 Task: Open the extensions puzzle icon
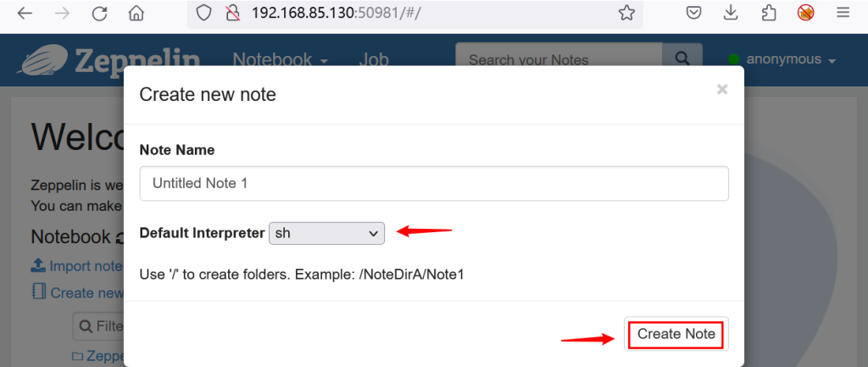[x=769, y=14]
